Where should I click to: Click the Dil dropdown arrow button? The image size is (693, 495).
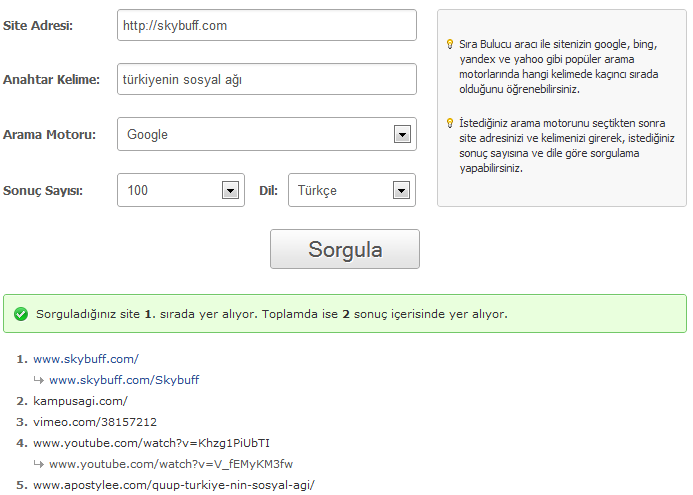coord(401,190)
